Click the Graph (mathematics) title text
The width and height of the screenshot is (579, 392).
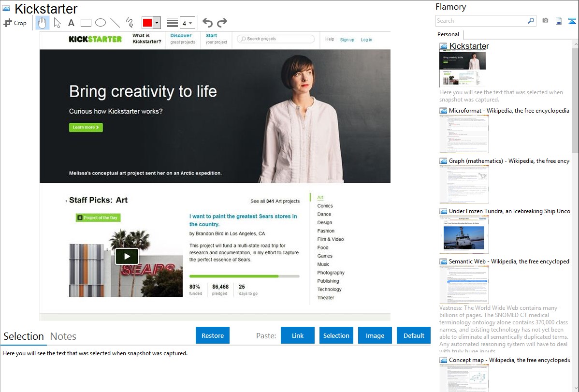(x=509, y=161)
